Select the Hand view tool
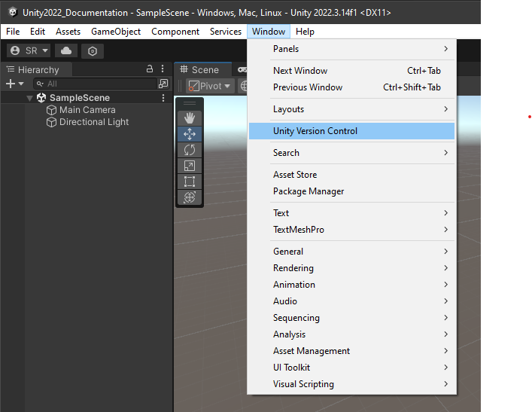The width and height of the screenshot is (532, 412). pos(189,117)
